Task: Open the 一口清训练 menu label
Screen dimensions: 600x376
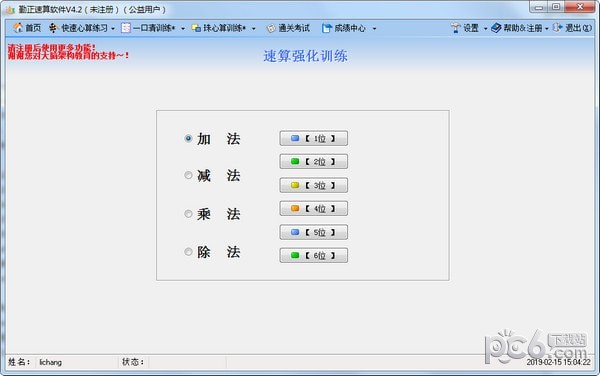Action: click(x=154, y=28)
